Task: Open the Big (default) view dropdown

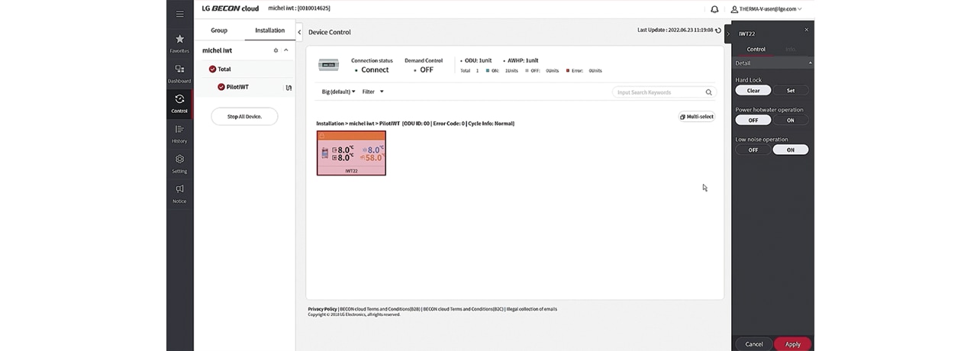Action: click(x=338, y=92)
